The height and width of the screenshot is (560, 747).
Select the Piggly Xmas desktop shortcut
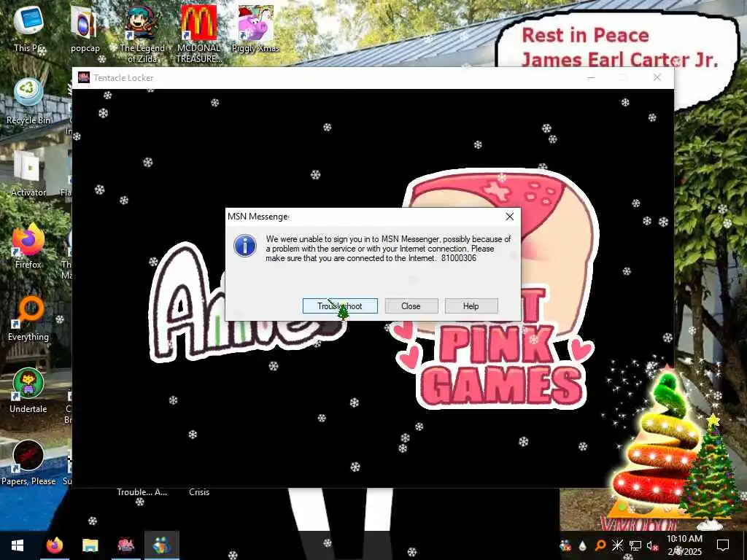[x=255, y=28]
